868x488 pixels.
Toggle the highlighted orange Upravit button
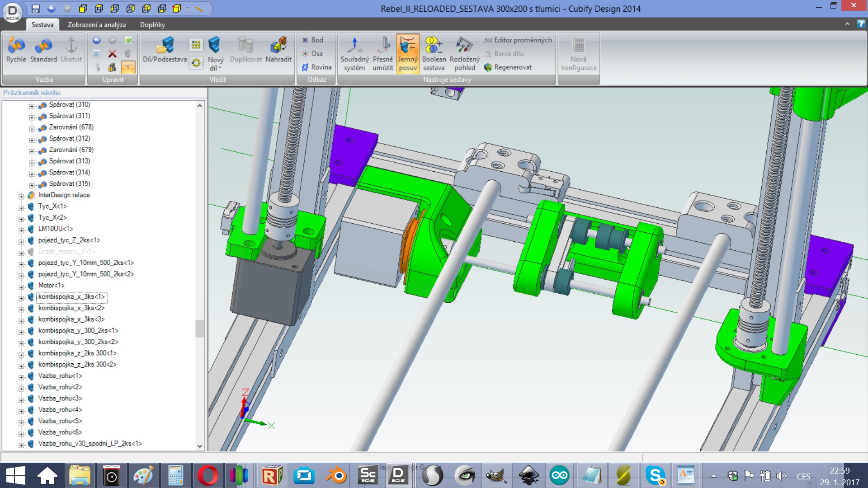pyautogui.click(x=128, y=67)
